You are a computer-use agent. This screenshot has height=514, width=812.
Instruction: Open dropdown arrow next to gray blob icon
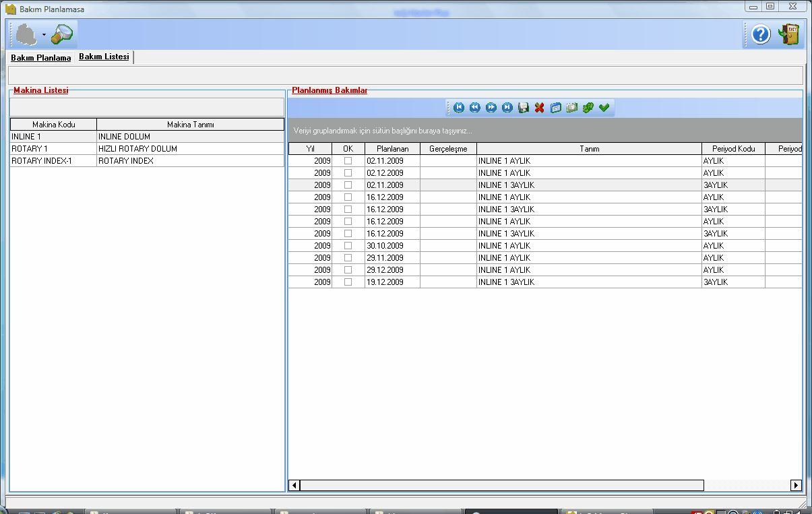tap(44, 34)
